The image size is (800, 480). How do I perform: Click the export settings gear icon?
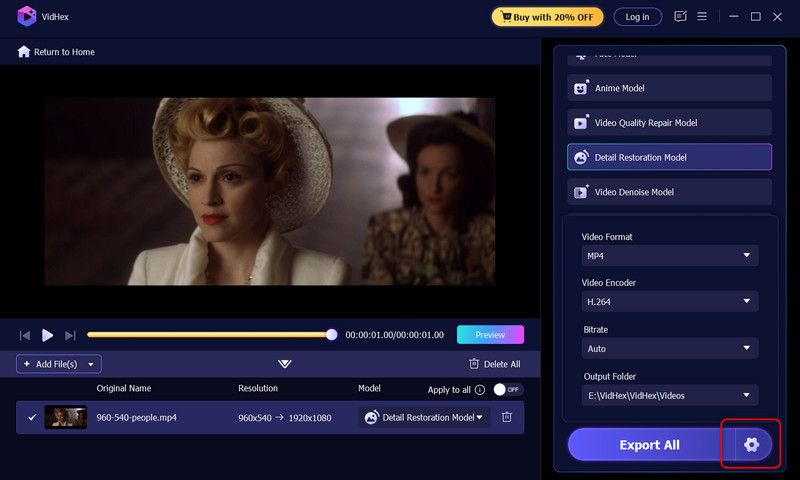coord(753,445)
